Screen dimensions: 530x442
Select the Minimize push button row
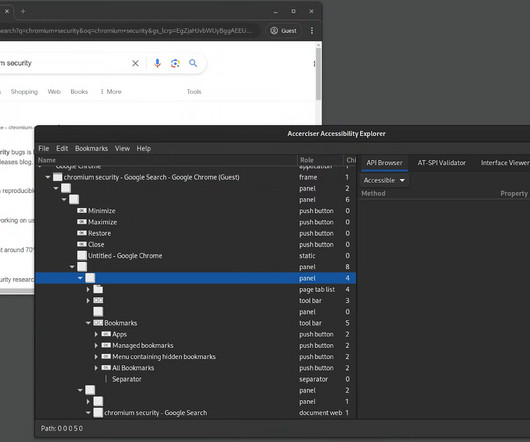196,211
